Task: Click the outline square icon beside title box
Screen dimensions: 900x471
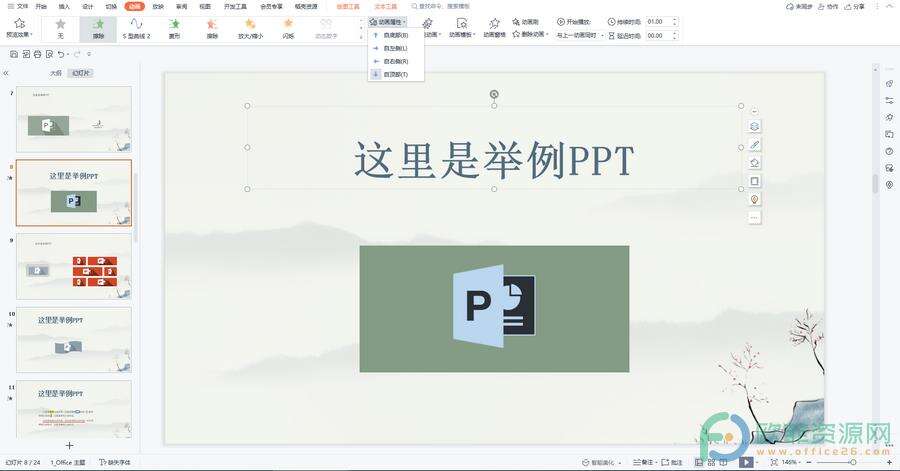Action: click(x=754, y=181)
